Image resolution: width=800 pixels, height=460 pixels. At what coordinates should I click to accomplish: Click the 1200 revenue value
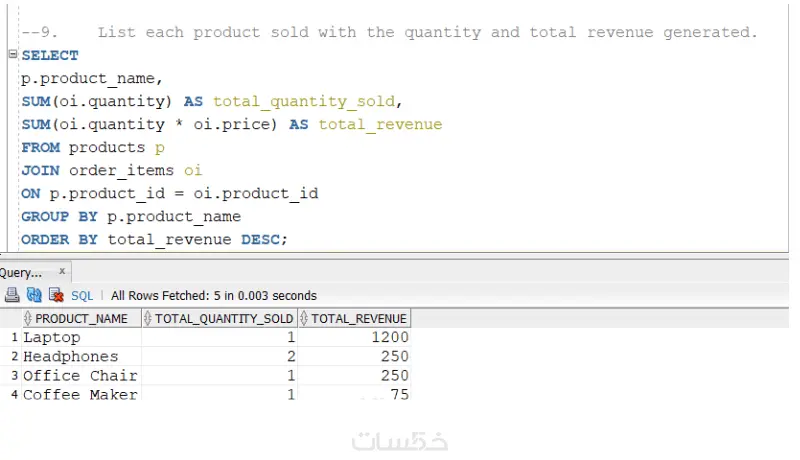390,337
